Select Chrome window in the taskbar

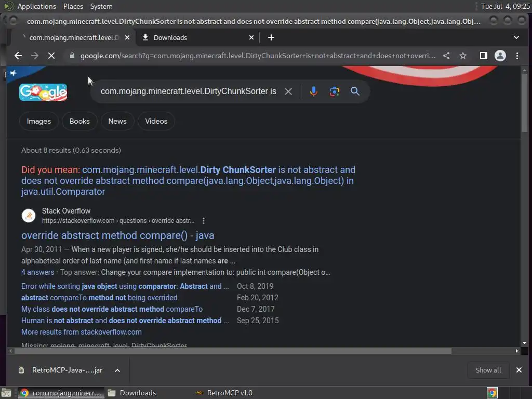pos(61,393)
